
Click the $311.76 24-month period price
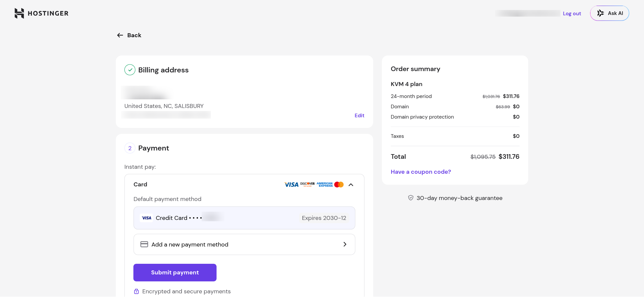(x=511, y=96)
